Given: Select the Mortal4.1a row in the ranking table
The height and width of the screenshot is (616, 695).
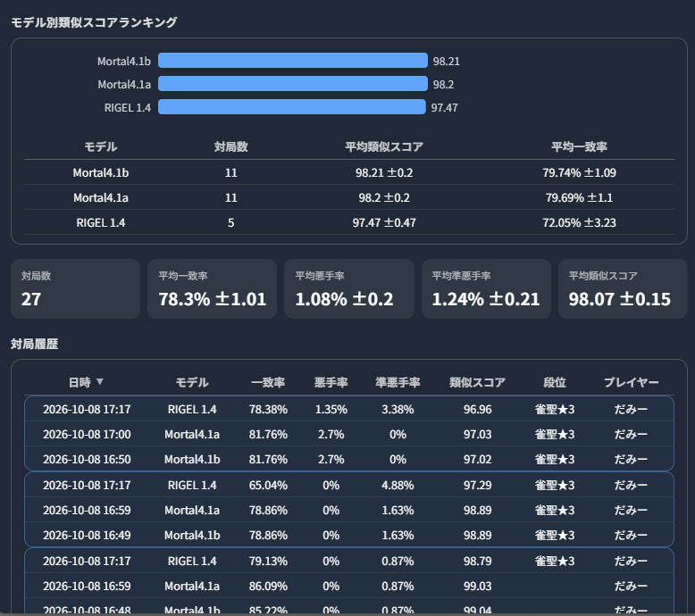Looking at the screenshot, I should point(348,197).
